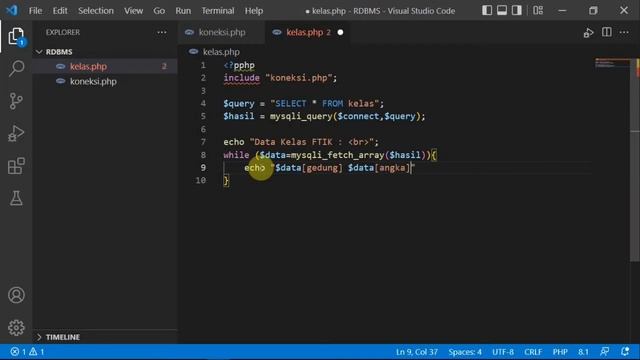The height and width of the screenshot is (360, 640).
Task: Switch to the koneksi.php tab
Action: [222, 32]
